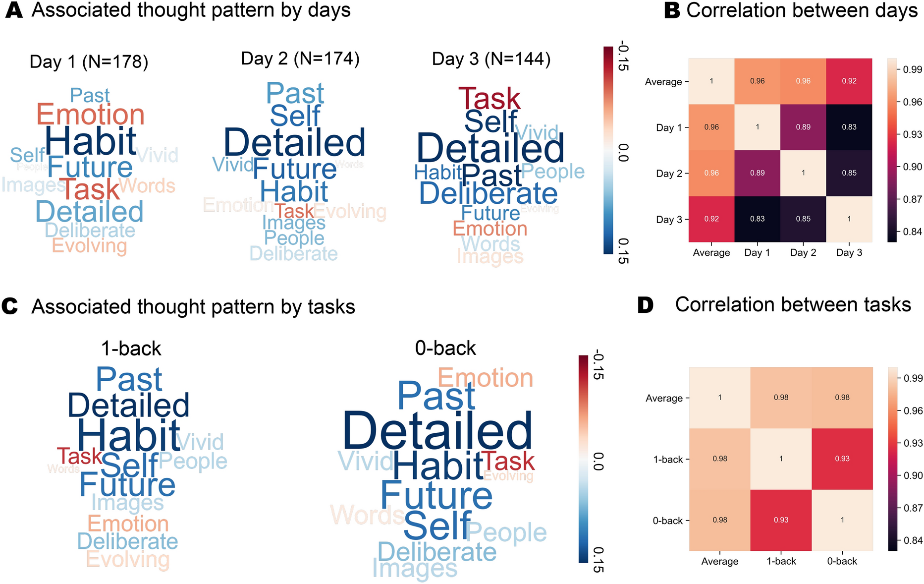The image size is (924, 584).
Task: Click the word Evolving in Day 2 cloud
Action: pyautogui.click(x=350, y=212)
